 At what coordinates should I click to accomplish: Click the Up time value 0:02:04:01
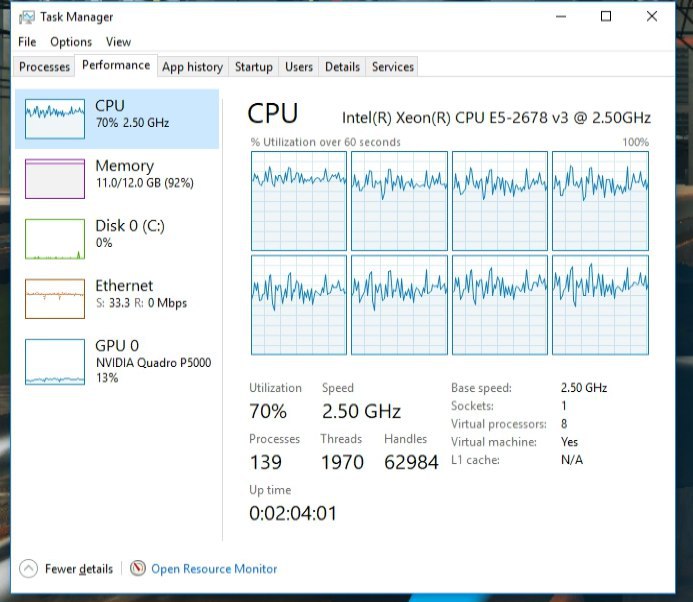click(x=293, y=513)
